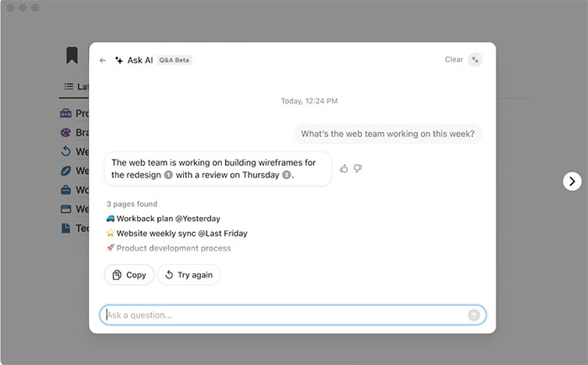Viewport: 588px width, 365px height.
Task: Give the AI answer a thumbs up
Action: point(344,168)
